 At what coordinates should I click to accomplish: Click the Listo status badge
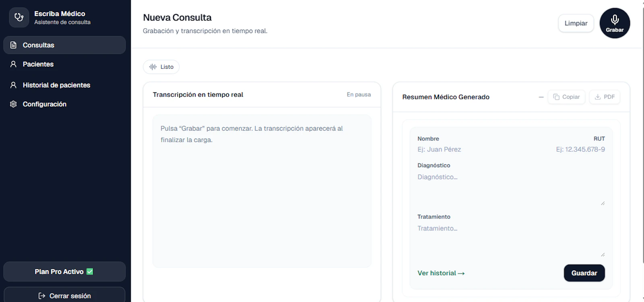tap(161, 67)
